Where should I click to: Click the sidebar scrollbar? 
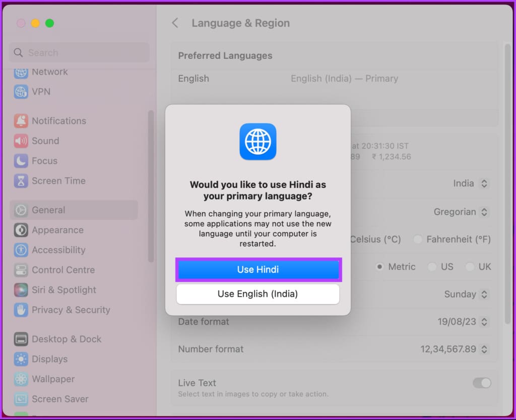click(151, 186)
